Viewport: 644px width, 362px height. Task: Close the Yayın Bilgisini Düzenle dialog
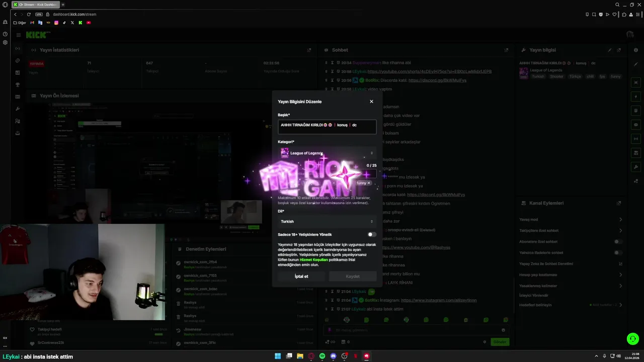371,102
